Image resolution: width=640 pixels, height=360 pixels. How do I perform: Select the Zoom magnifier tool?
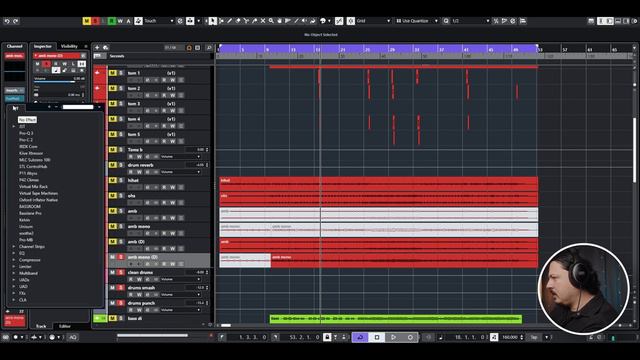(x=271, y=21)
